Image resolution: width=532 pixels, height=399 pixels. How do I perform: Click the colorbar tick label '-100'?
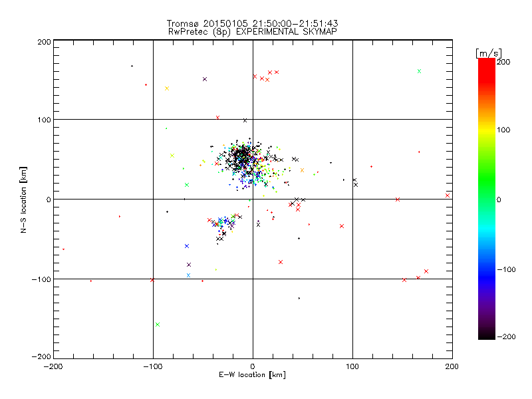(x=506, y=269)
